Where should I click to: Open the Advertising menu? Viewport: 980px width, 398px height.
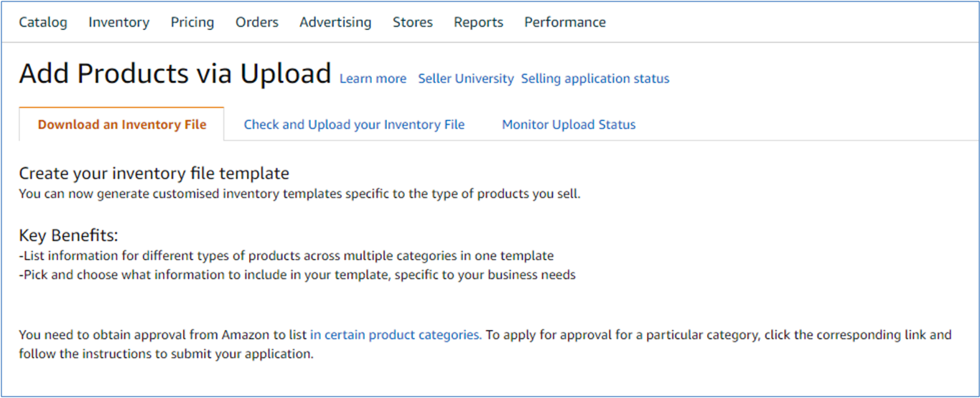tap(335, 22)
